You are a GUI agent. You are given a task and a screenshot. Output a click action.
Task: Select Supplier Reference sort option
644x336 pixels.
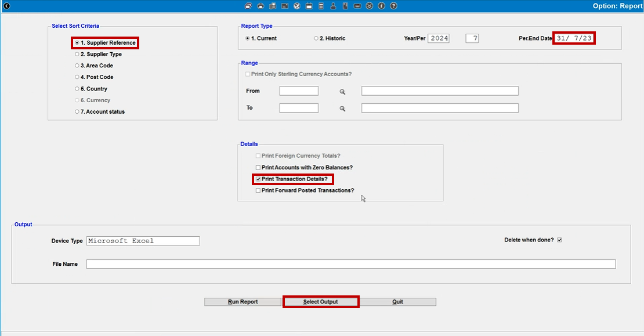[x=105, y=43]
